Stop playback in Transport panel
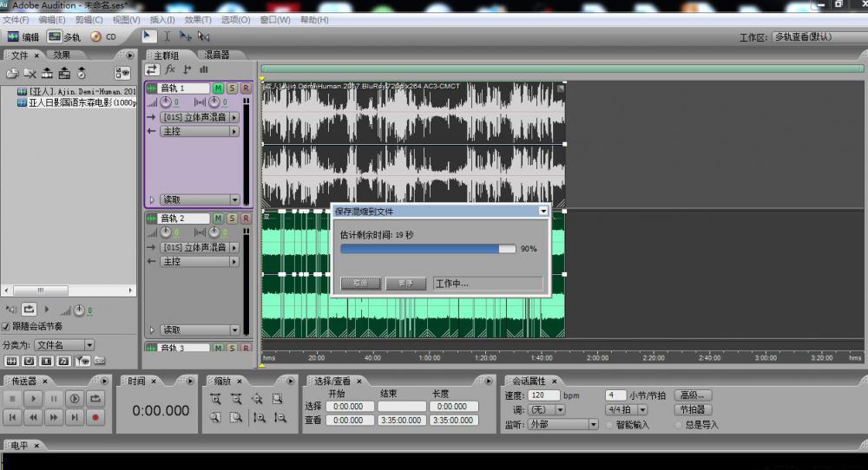The width and height of the screenshot is (868, 470). 12,399
